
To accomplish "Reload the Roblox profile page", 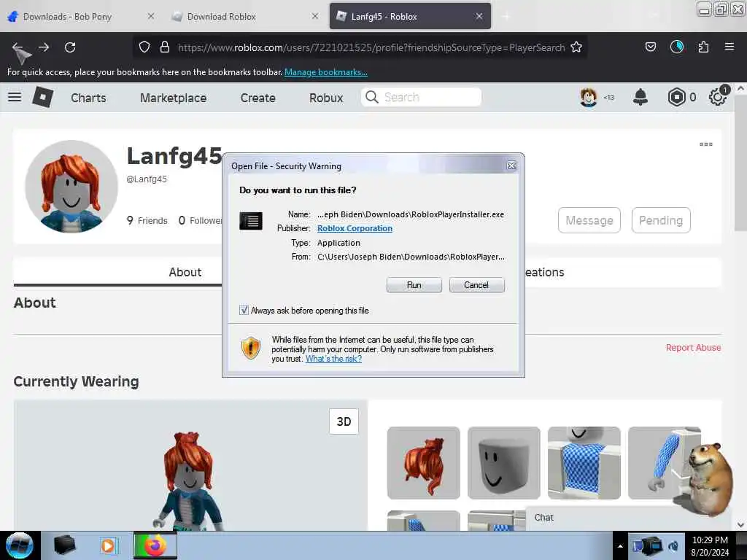I will click(x=70, y=47).
